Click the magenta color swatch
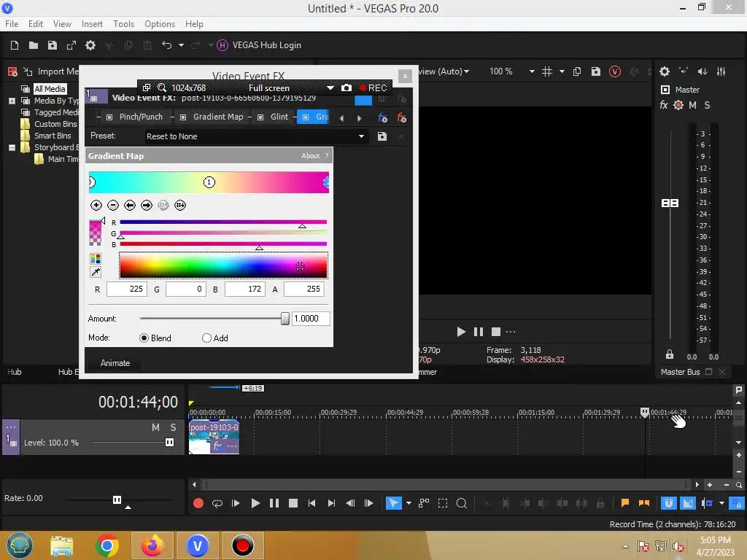Viewport: 747px width, 560px height. click(96, 233)
